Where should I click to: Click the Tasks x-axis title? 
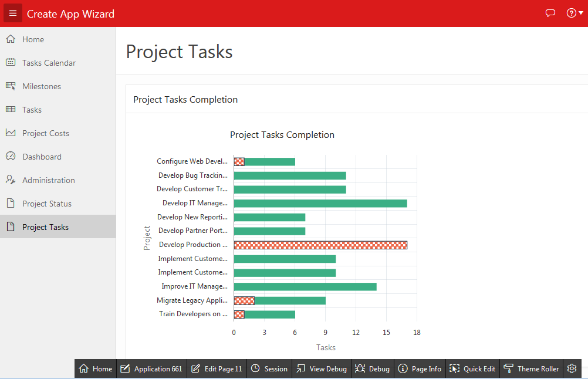click(326, 347)
